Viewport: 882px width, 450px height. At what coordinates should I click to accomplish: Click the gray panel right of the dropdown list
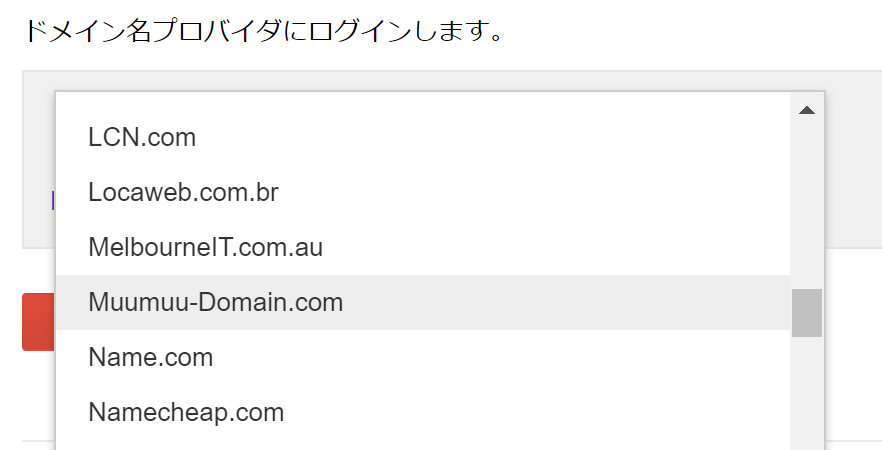click(853, 160)
